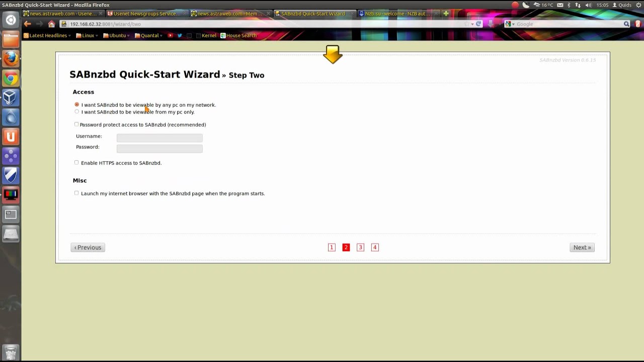Enable password protect access to SABnzbd
The width and height of the screenshot is (644, 362).
click(x=76, y=124)
